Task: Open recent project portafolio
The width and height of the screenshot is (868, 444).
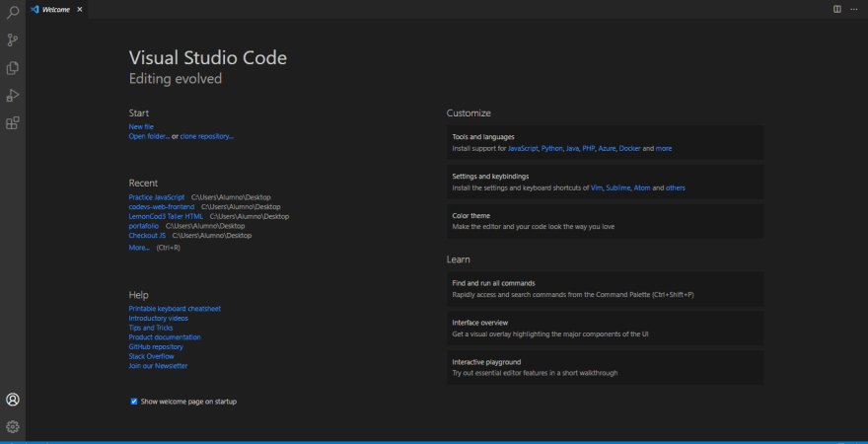Action: [144, 226]
